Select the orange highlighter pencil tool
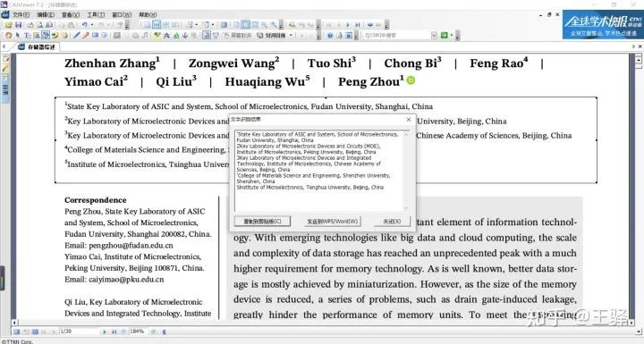Screen dimensions: 644x344 click(86, 36)
